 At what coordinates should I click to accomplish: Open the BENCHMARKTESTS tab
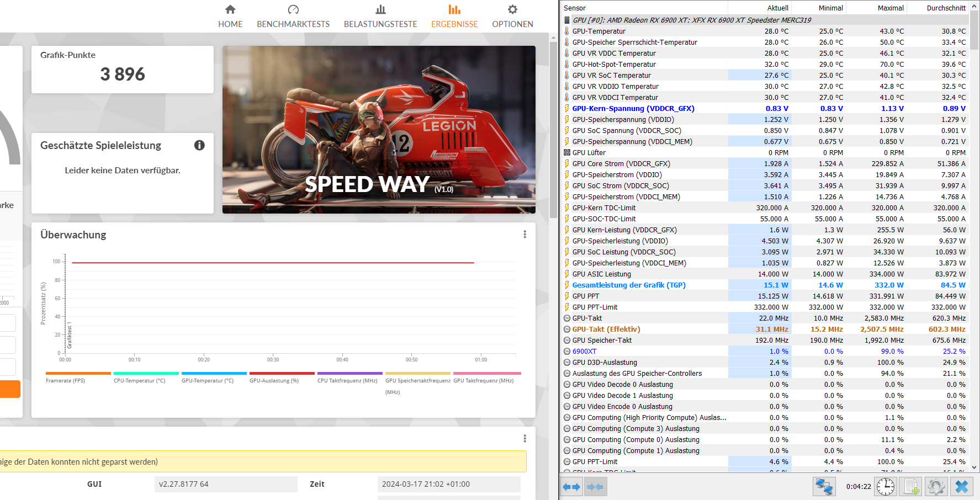tap(293, 16)
